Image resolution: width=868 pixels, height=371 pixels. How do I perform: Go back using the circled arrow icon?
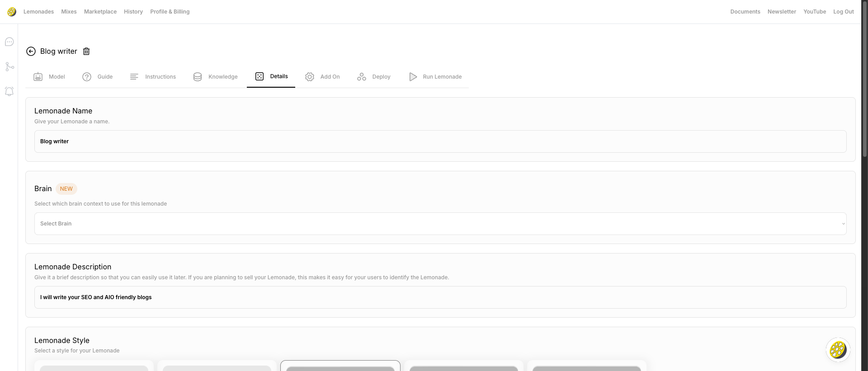coord(31,52)
